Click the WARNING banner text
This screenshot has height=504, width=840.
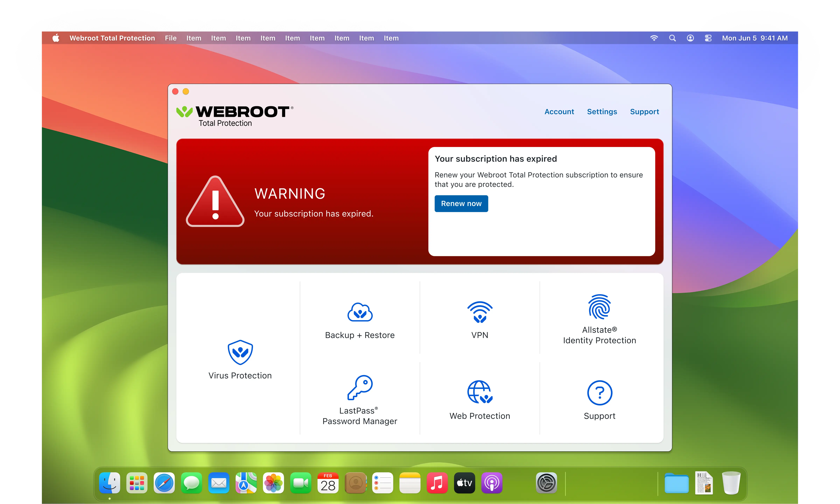[290, 194]
